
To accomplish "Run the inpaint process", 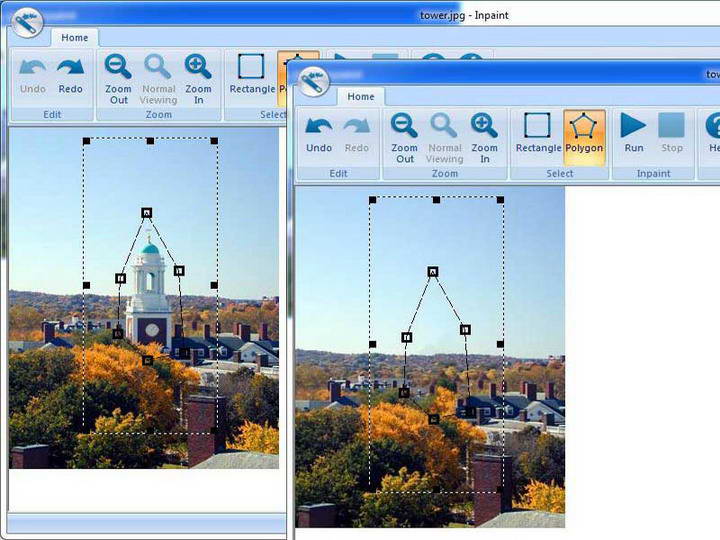I will tap(634, 134).
